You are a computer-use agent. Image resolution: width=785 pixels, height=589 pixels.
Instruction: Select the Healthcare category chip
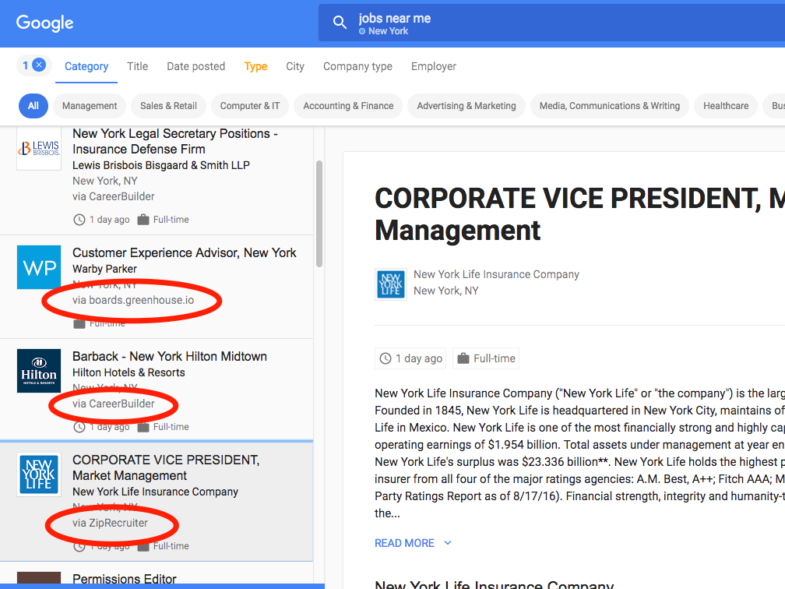click(725, 106)
